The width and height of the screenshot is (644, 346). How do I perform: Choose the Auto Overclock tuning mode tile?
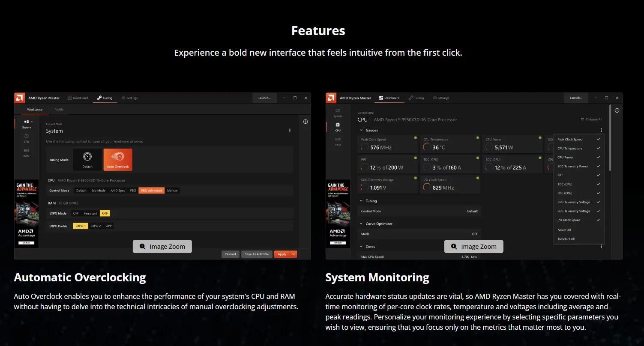(x=118, y=160)
